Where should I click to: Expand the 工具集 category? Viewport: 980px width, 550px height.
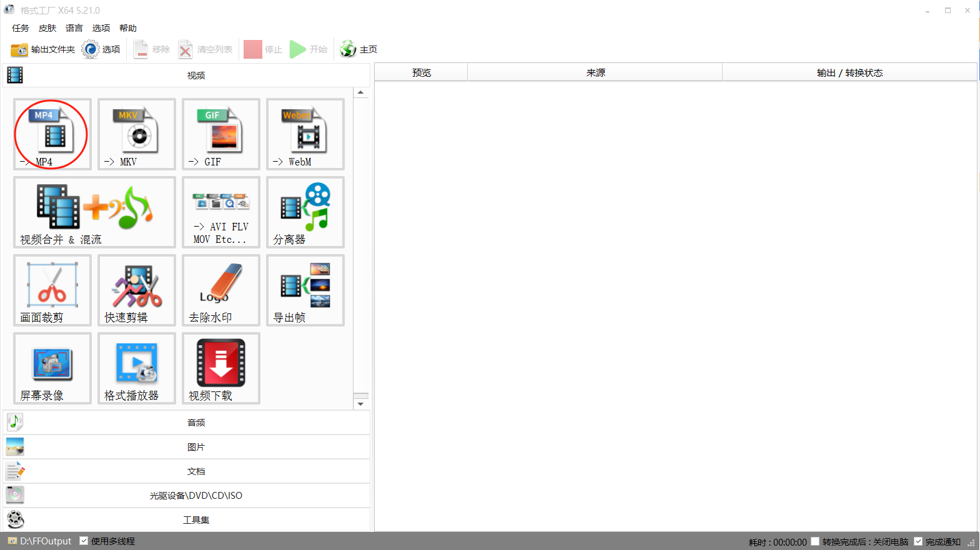click(187, 520)
